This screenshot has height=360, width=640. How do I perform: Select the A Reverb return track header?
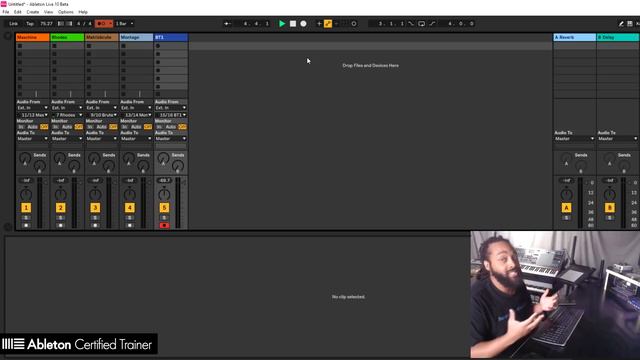pyautogui.click(x=574, y=37)
